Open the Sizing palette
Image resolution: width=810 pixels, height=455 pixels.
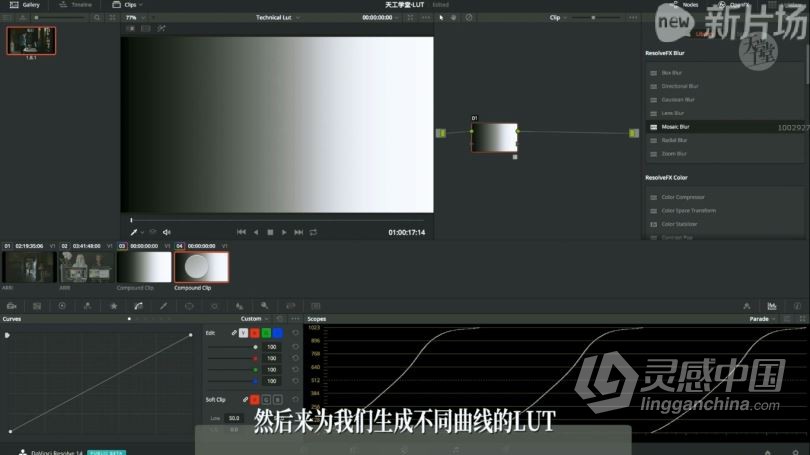(290, 306)
